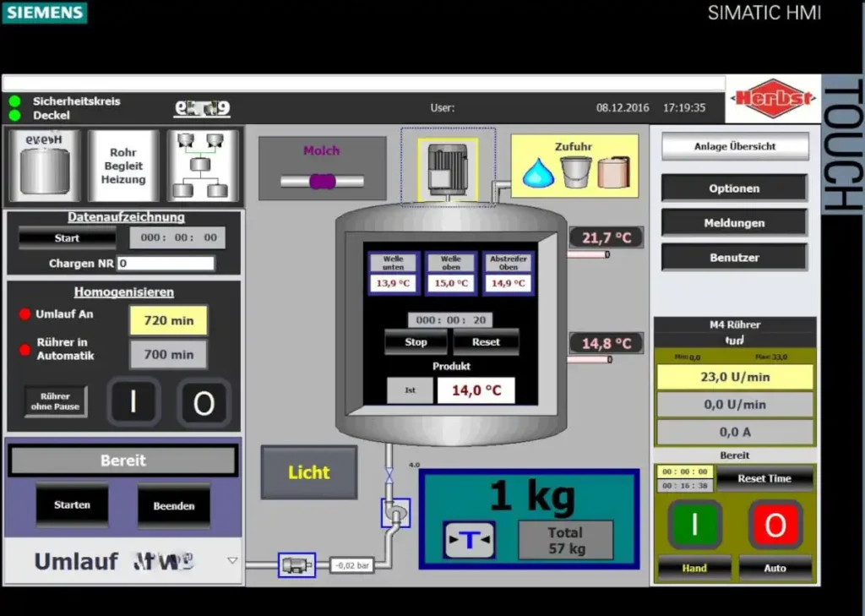Click the bottom pump motor icon
This screenshot has height=616, width=865.
point(296,564)
